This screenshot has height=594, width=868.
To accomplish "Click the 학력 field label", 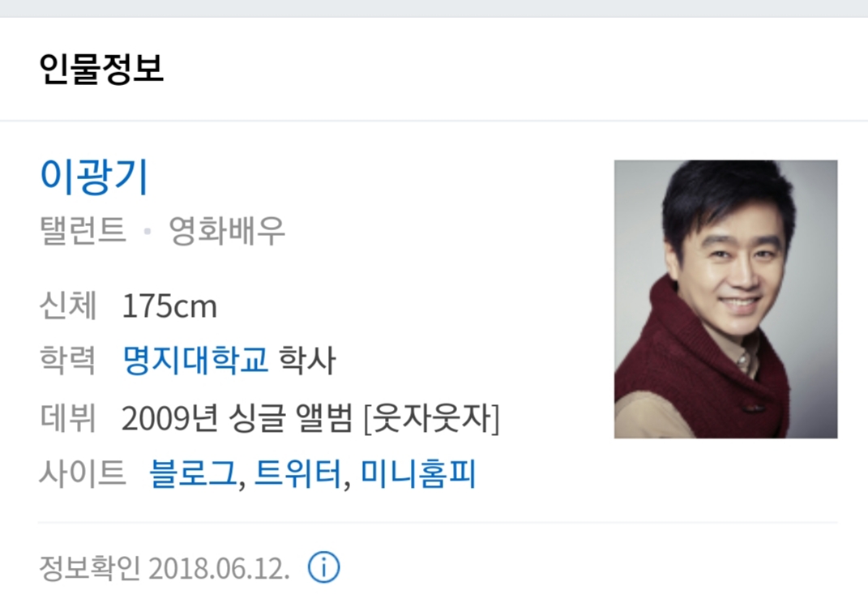I will 68,360.
